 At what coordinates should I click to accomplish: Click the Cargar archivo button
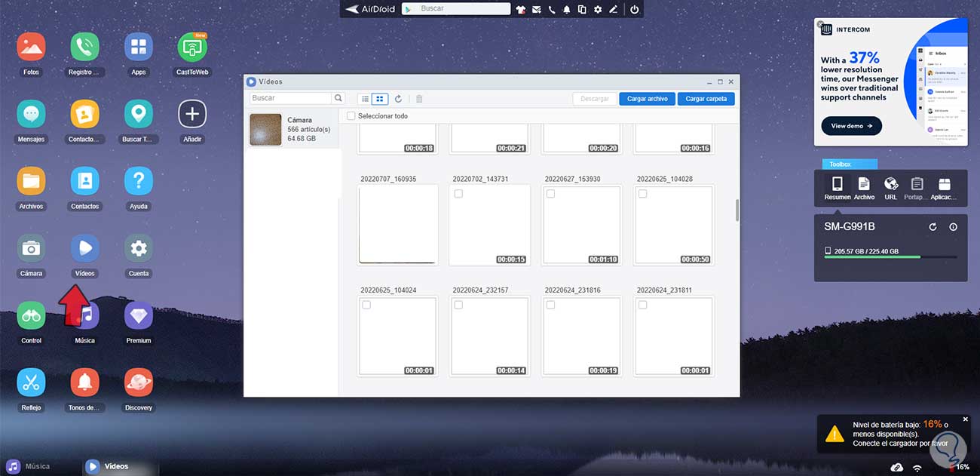point(647,99)
